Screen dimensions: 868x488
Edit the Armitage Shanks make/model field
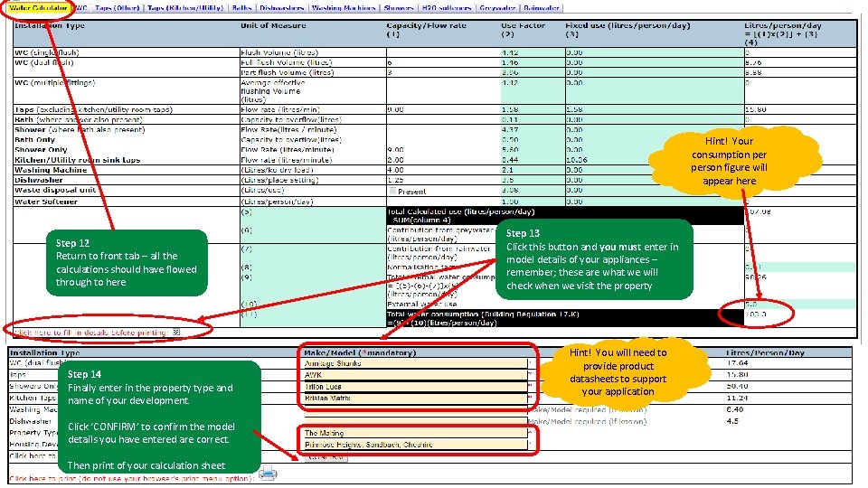click(415, 363)
